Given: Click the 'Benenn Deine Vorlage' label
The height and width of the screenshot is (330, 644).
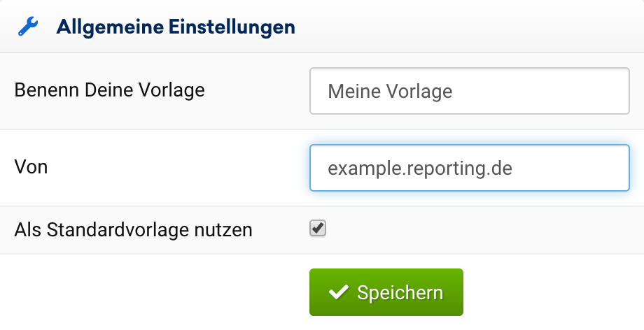Looking at the screenshot, I should [109, 90].
